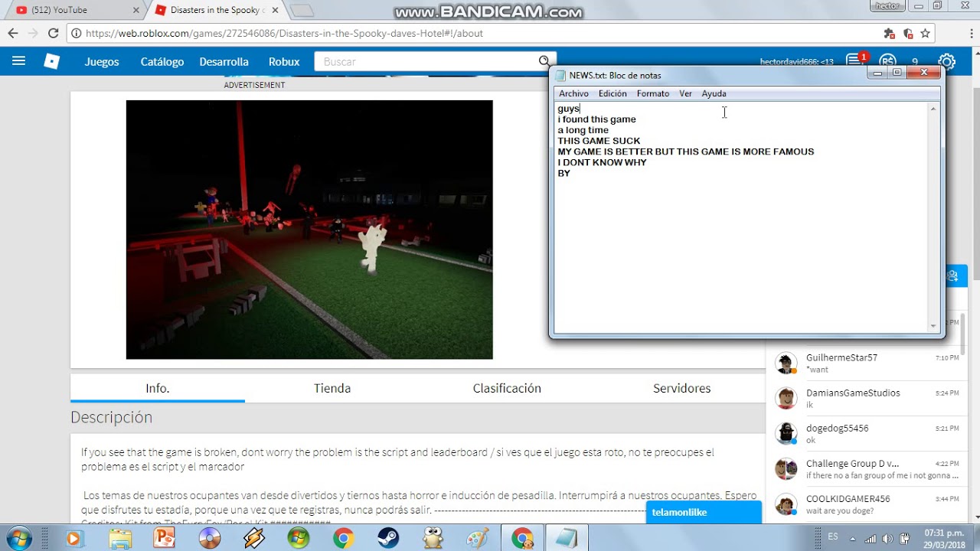Screen dimensions: 980x551
Task: Select the Info. tab
Action: (x=158, y=388)
